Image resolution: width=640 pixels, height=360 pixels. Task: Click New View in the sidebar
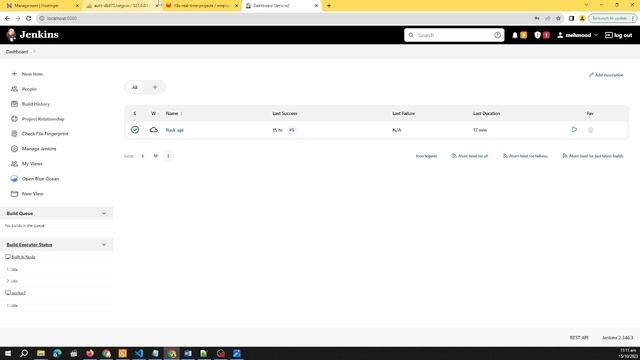[32, 193]
